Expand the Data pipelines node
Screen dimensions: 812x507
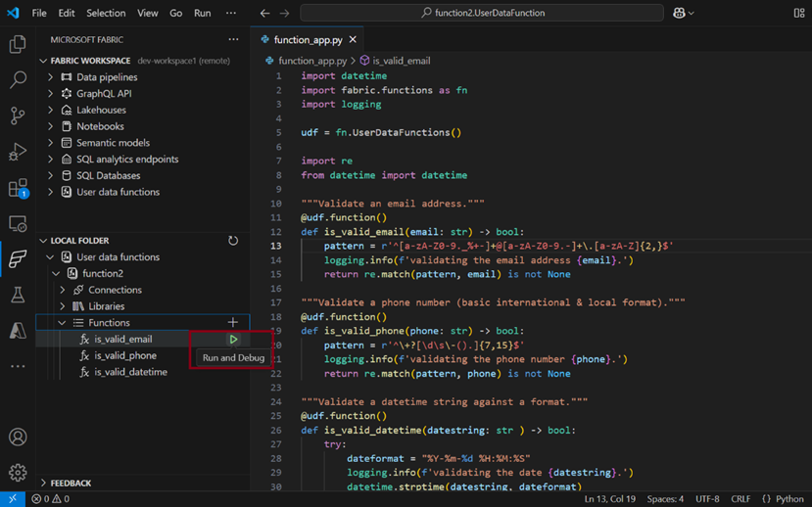point(50,77)
